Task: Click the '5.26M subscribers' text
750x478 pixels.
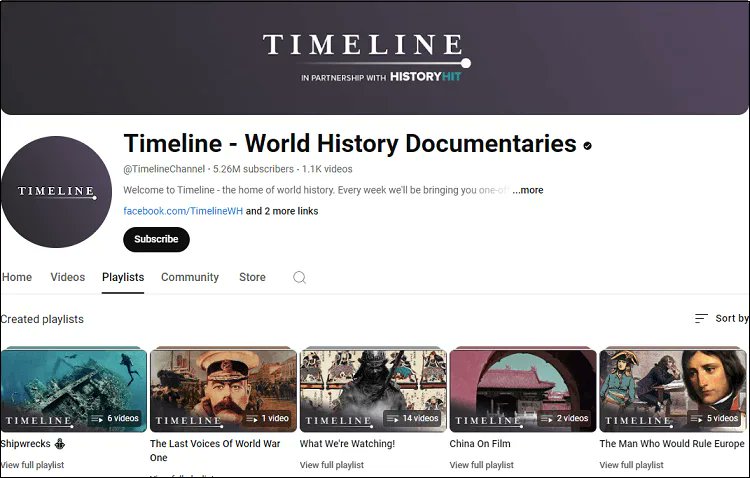Action: coord(254,169)
